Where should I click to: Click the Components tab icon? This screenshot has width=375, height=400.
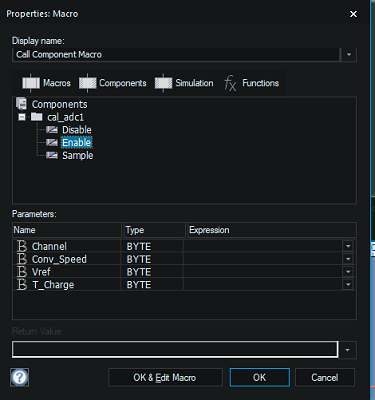(87, 83)
